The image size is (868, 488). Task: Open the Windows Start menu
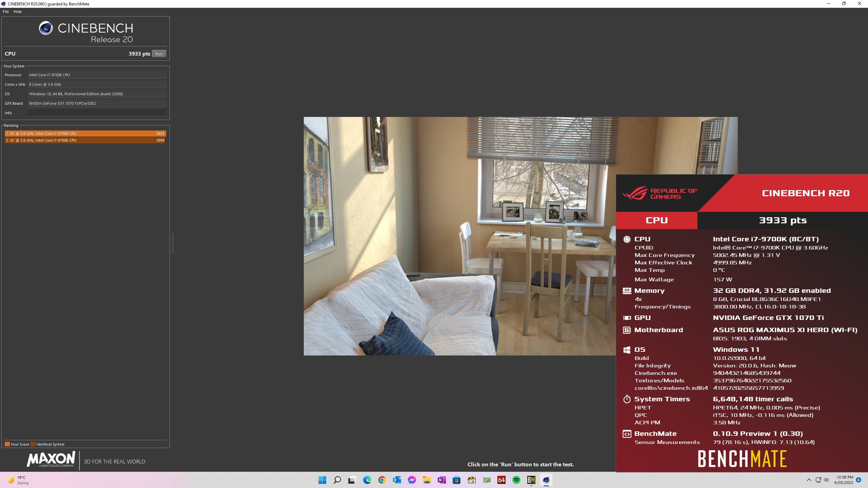[x=322, y=480]
